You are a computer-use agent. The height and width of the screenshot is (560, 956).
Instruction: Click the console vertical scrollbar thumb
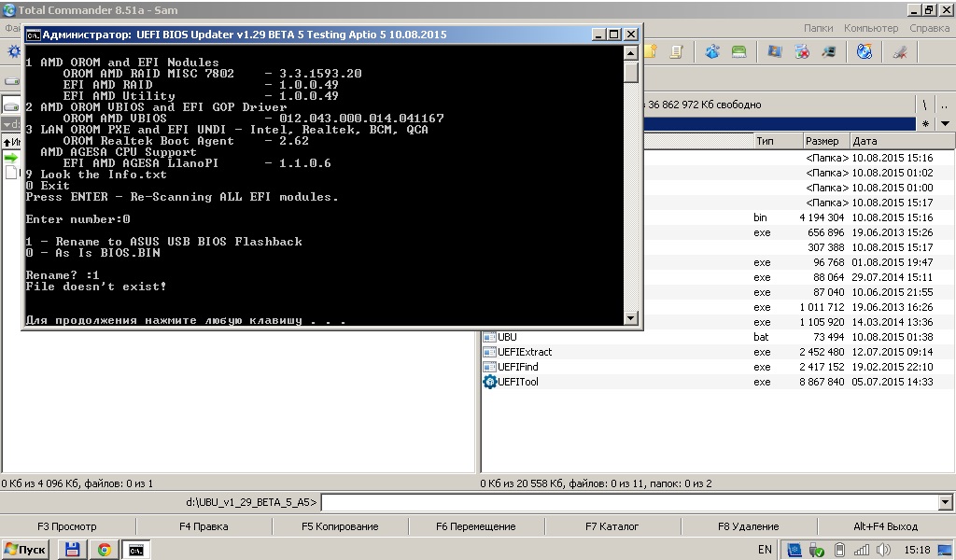pyautogui.click(x=631, y=72)
